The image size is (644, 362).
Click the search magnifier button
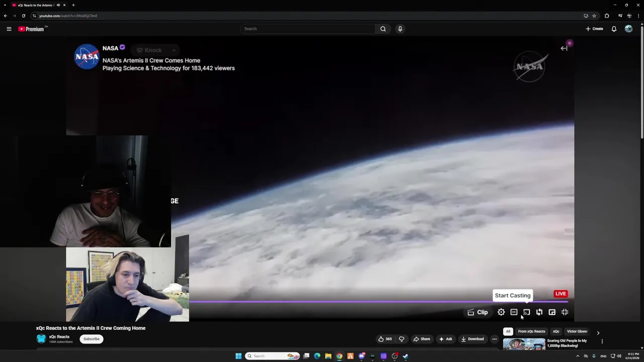383,29
